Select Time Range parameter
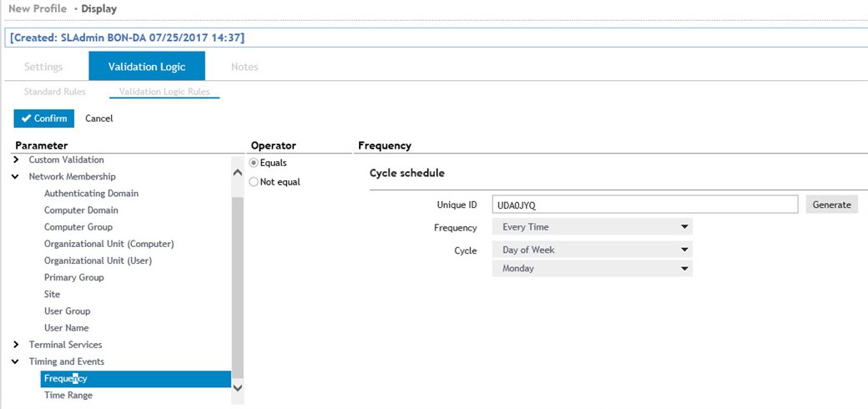Image resolution: width=868 pixels, height=409 pixels. point(68,395)
